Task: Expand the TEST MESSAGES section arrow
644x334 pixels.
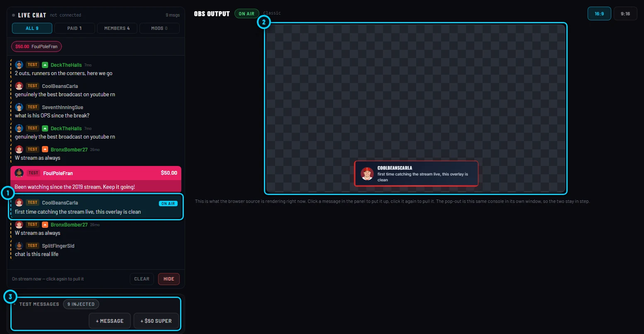Action: pos(15,304)
